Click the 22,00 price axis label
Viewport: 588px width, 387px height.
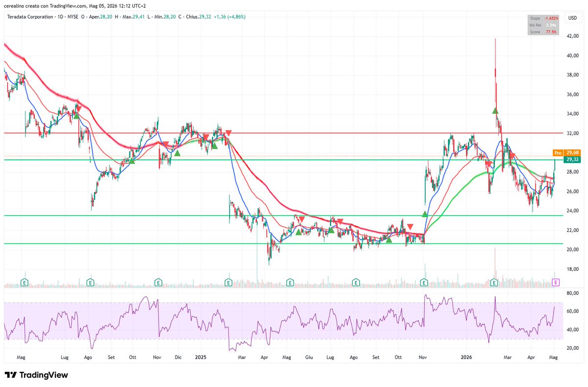(x=572, y=230)
